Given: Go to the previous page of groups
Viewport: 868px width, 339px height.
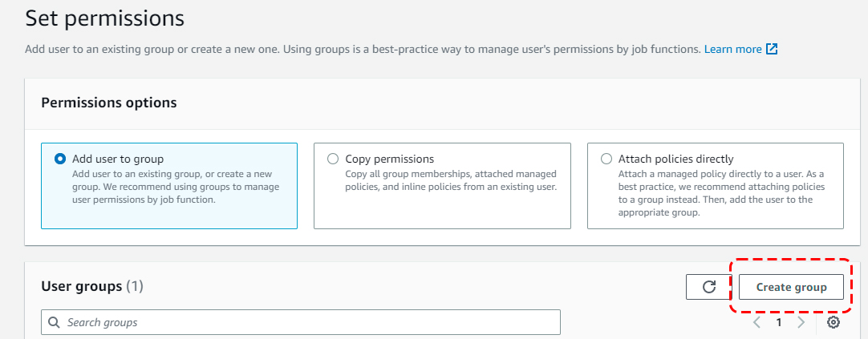Looking at the screenshot, I should pos(756,322).
